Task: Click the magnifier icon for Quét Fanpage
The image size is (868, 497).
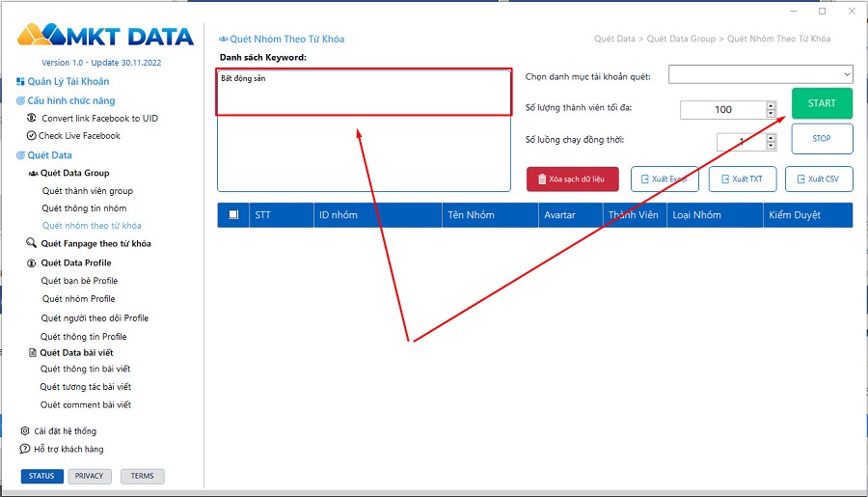Action: click(x=32, y=244)
